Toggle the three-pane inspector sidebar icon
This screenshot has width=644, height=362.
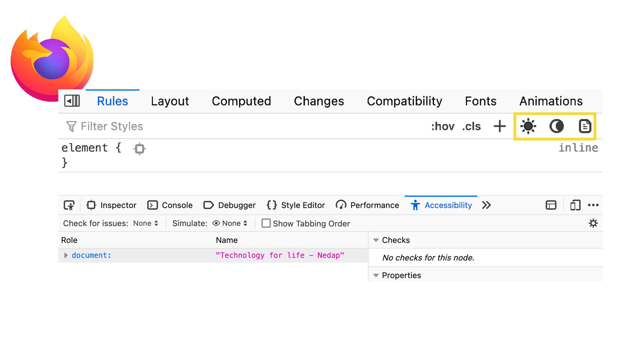pos(72,101)
